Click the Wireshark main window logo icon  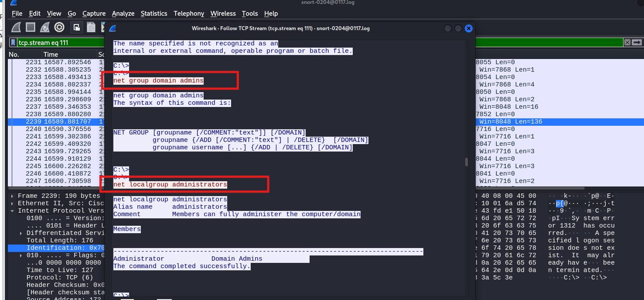13,3
